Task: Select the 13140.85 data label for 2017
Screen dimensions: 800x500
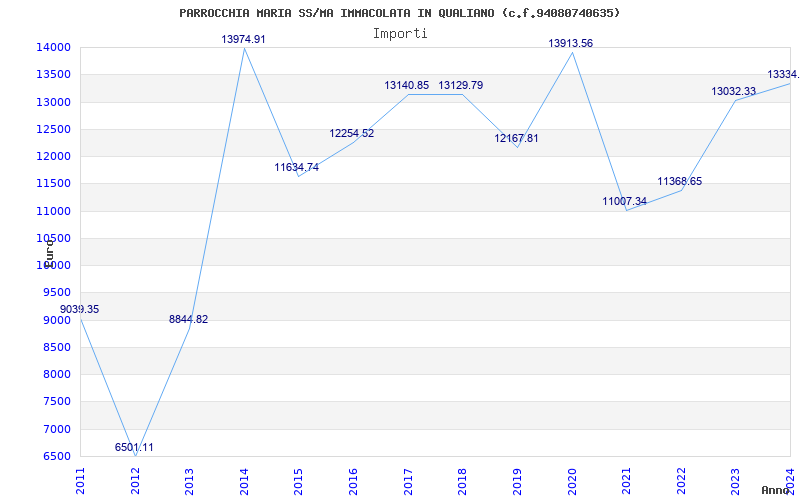Action: pyautogui.click(x=407, y=85)
